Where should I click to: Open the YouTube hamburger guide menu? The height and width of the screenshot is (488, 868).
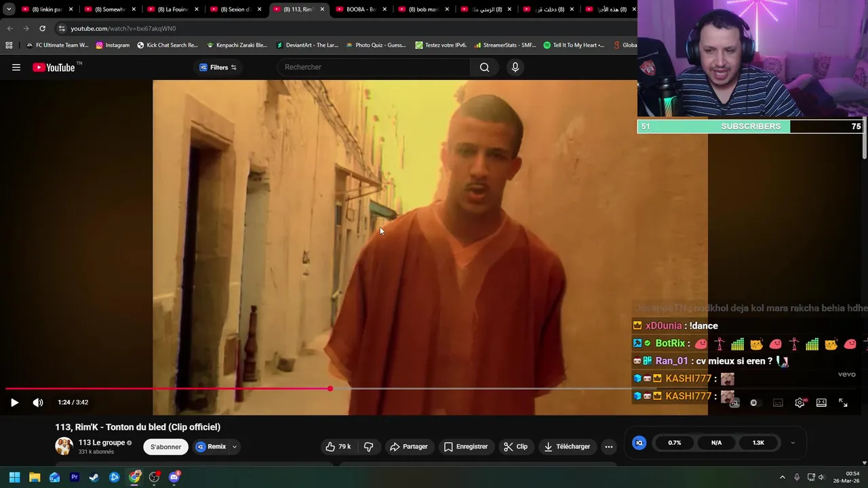coord(16,67)
